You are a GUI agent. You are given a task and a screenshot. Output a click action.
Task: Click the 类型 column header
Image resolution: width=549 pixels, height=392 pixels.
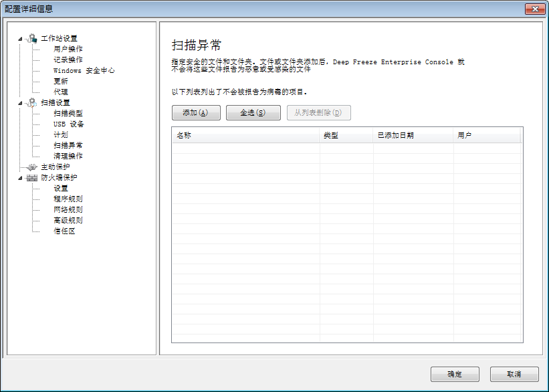[346, 135]
